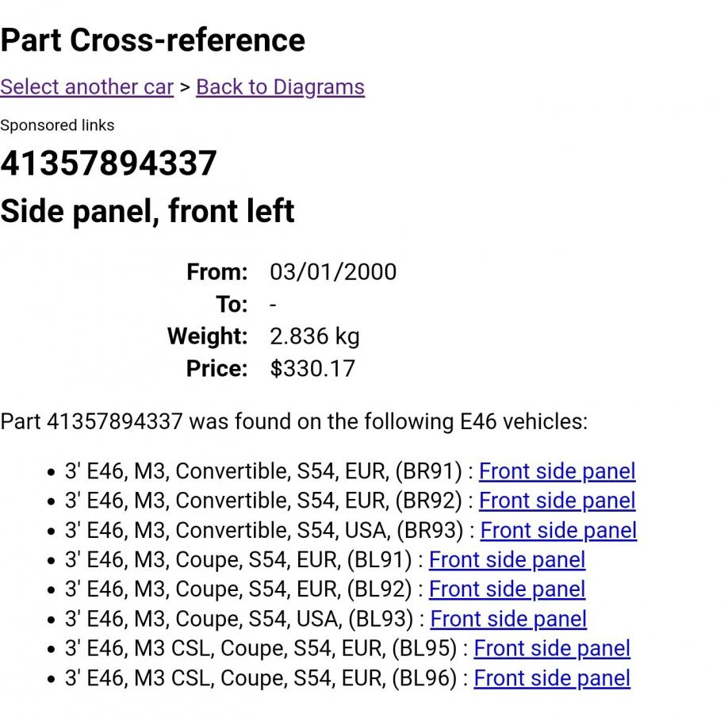The height and width of the screenshot is (714, 728).
Task: Open Front side panel for Coupe BL92
Action: 507,589
